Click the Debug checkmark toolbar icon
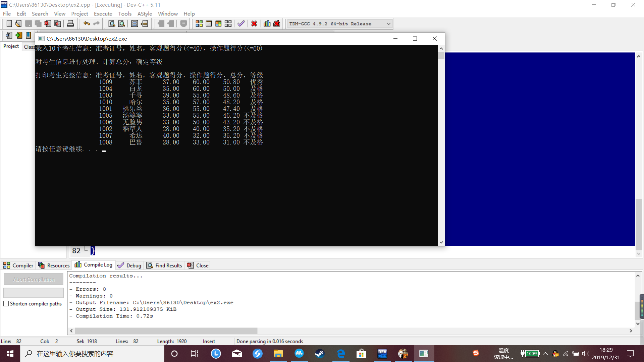 [241, 24]
